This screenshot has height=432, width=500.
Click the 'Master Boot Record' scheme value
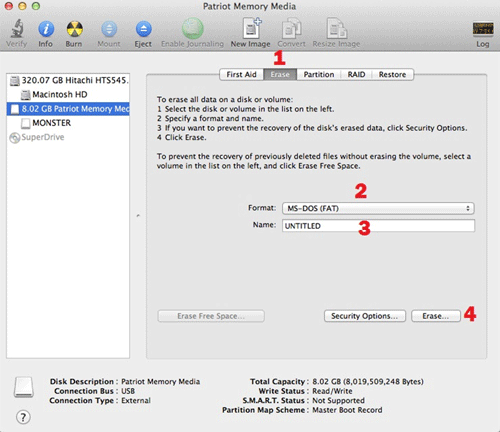(347, 410)
